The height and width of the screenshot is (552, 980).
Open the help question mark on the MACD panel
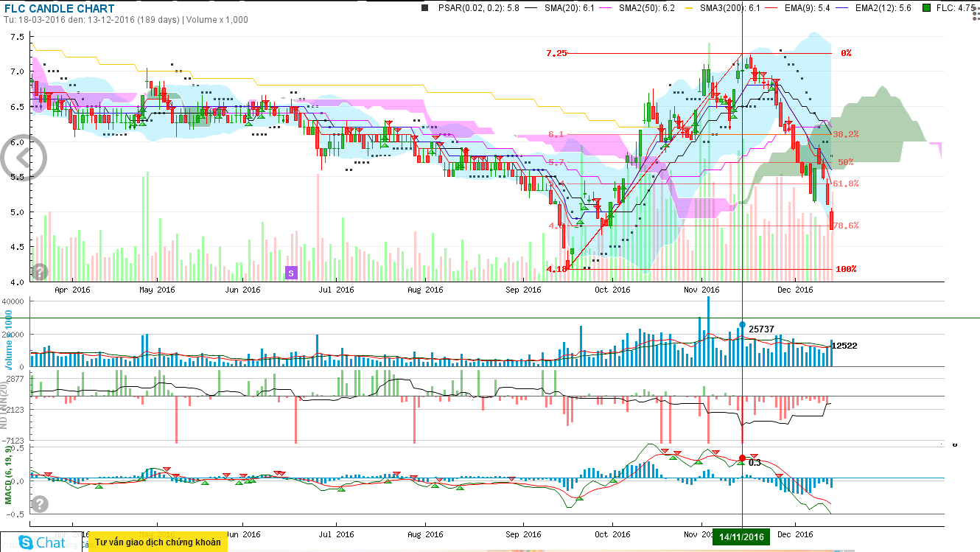40,504
